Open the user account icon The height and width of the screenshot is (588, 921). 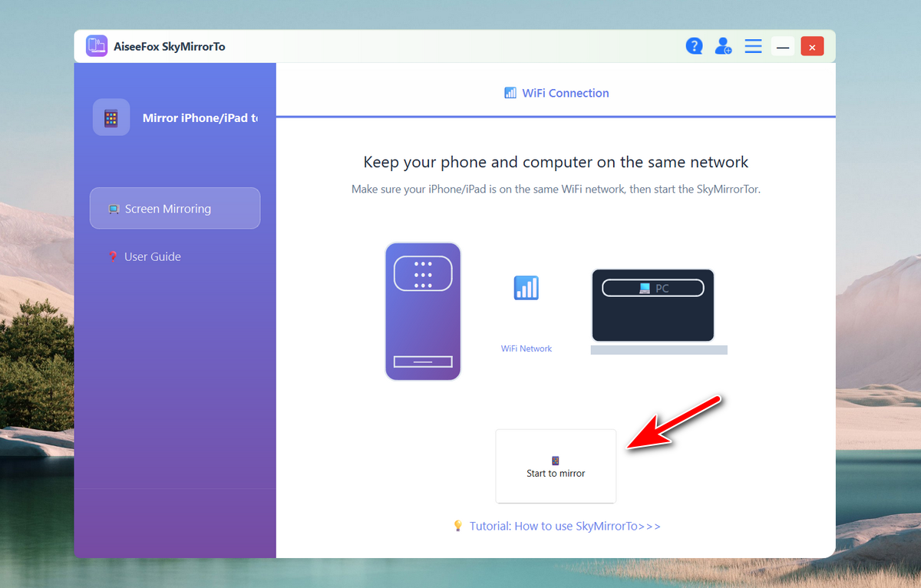point(723,46)
